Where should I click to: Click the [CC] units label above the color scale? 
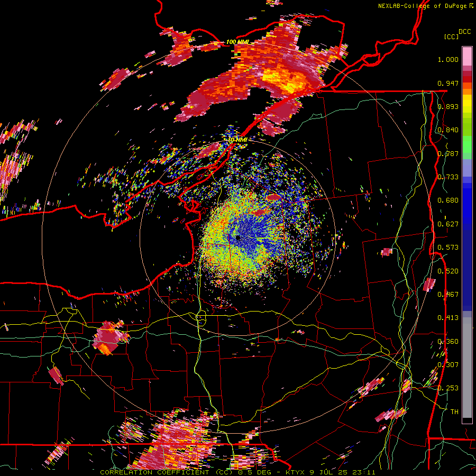click(x=451, y=36)
